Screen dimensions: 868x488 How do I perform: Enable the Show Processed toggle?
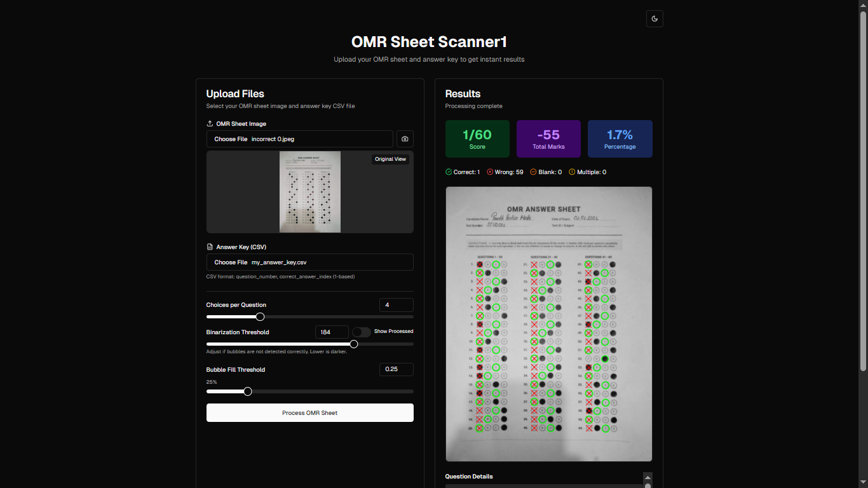(361, 332)
